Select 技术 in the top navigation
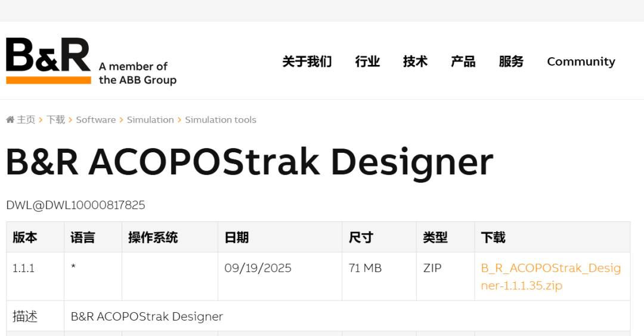644x336 pixels. click(415, 61)
